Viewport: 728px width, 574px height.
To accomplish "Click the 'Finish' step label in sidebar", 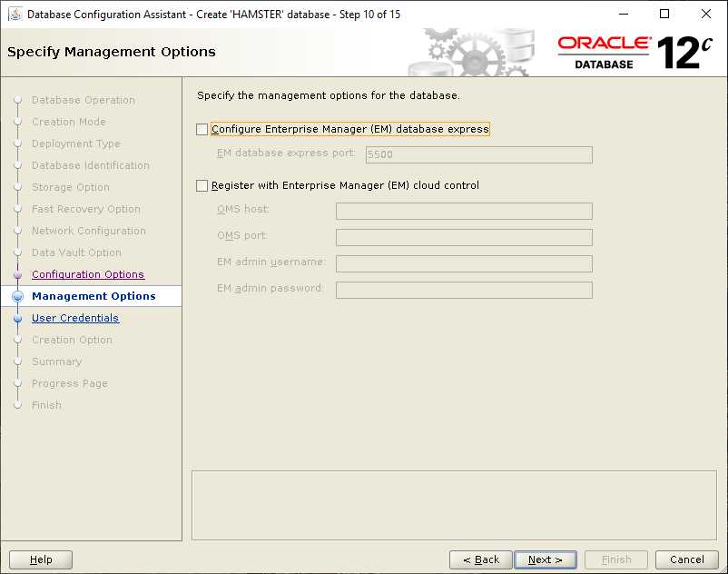I will click(46, 405).
